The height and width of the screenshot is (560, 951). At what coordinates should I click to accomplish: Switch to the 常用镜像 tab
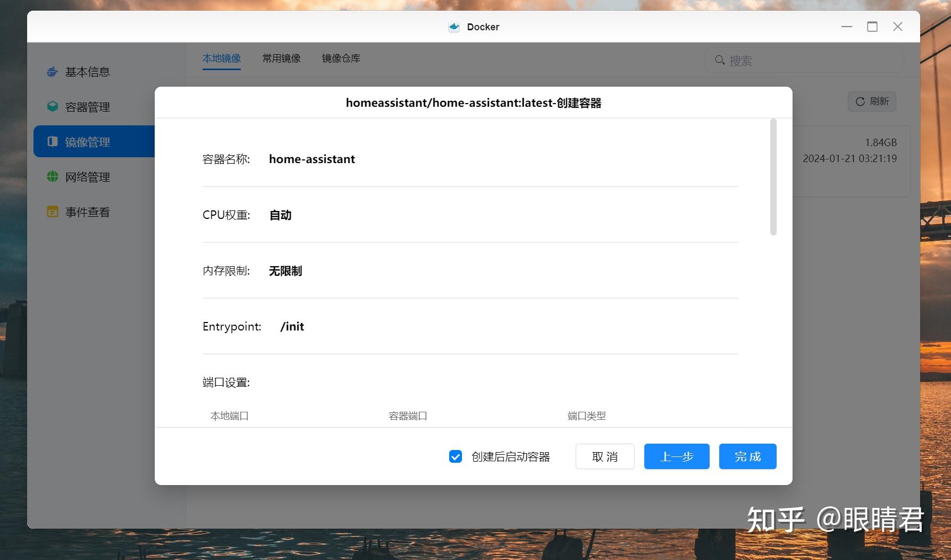click(281, 58)
